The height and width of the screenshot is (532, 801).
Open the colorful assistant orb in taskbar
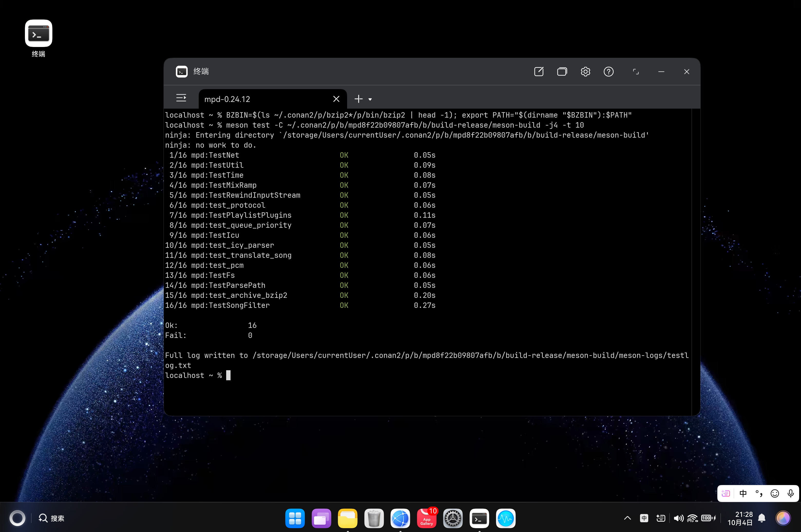click(x=783, y=518)
